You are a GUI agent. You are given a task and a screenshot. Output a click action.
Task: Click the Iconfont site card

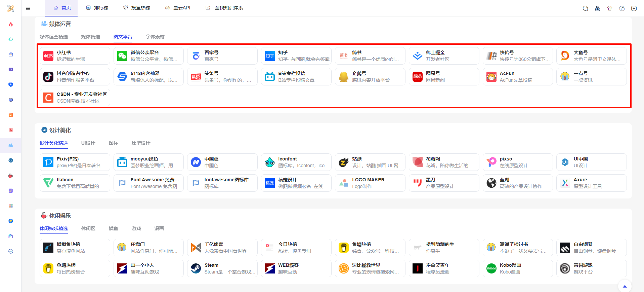(x=296, y=162)
